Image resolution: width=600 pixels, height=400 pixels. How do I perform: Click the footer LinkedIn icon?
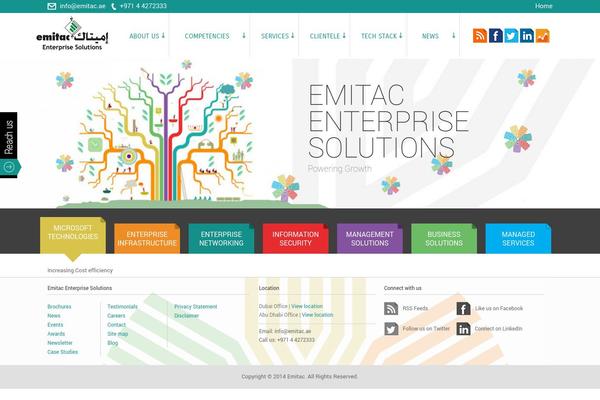[x=463, y=329]
